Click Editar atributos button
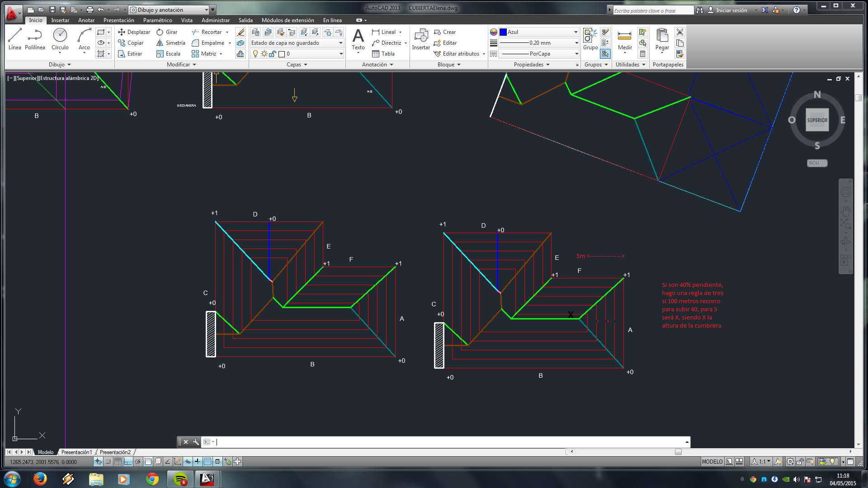Image resolution: width=868 pixels, height=488 pixels. 460,54
